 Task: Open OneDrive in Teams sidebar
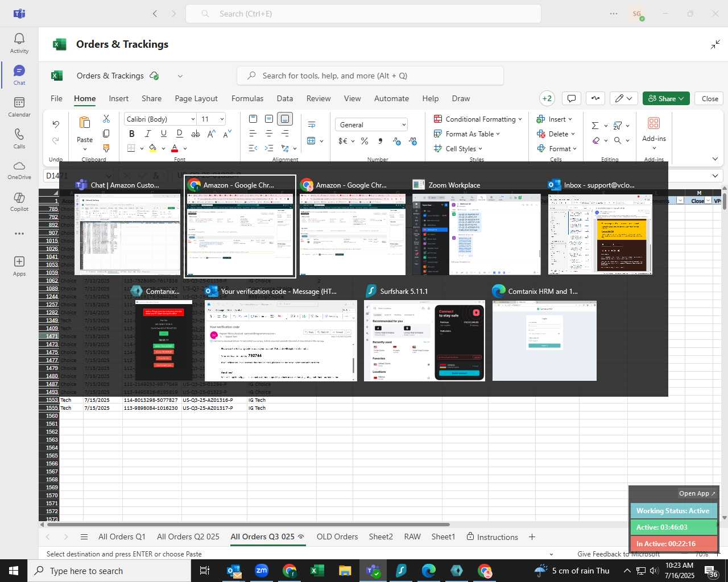(x=19, y=171)
